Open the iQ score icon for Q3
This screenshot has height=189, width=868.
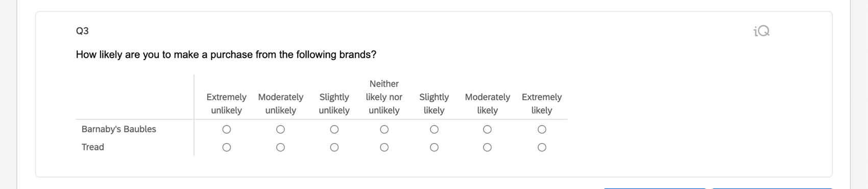click(x=761, y=31)
